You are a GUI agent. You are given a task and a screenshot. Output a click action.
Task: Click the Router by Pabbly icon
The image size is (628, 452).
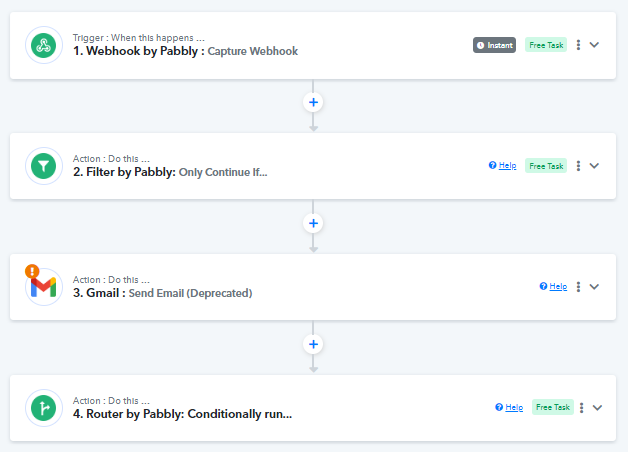pyautogui.click(x=44, y=408)
